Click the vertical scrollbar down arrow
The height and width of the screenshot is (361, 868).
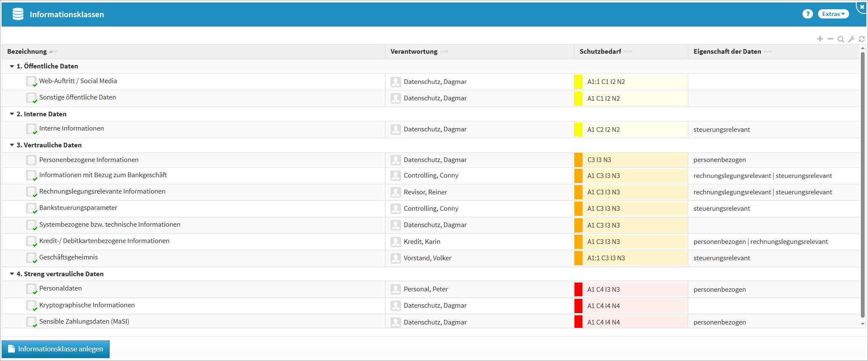pyautogui.click(x=863, y=324)
